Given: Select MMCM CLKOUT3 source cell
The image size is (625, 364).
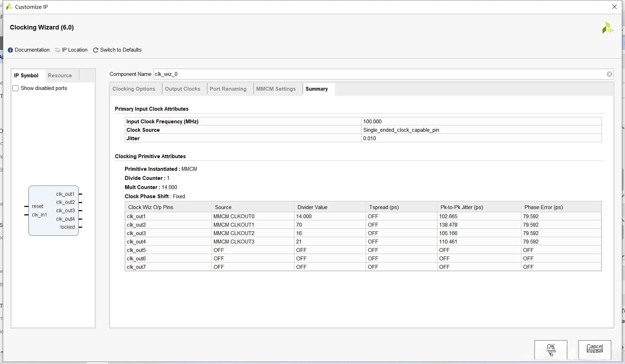Looking at the screenshot, I should tap(253, 242).
